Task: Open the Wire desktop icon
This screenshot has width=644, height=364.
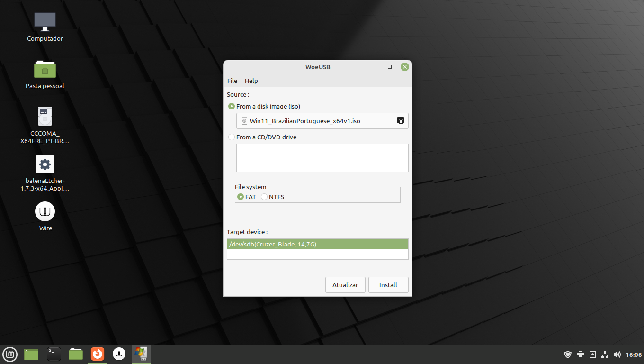Action: pos(45,217)
